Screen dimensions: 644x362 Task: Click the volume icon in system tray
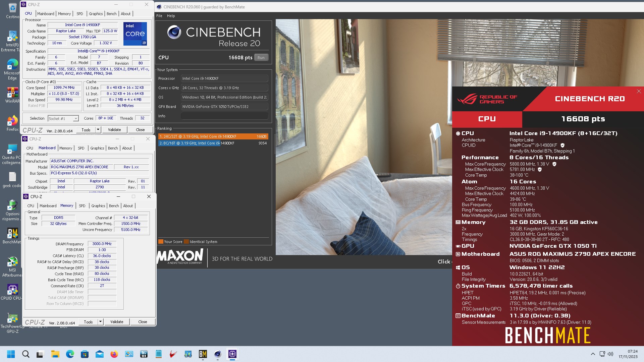pos(610,354)
